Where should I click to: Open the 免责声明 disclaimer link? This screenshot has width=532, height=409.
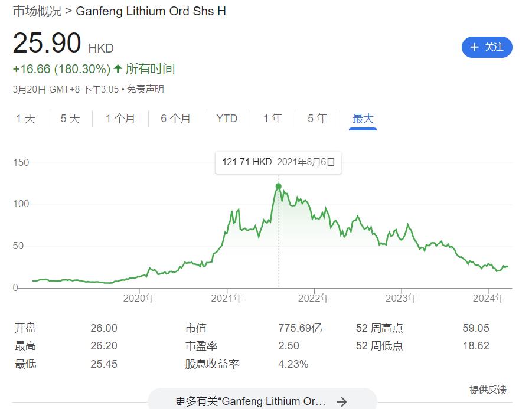[145, 89]
